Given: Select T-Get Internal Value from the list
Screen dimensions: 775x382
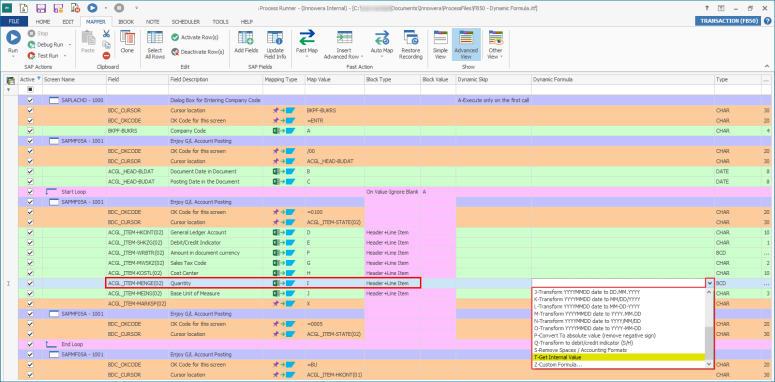Looking at the screenshot, I should tap(618, 357).
